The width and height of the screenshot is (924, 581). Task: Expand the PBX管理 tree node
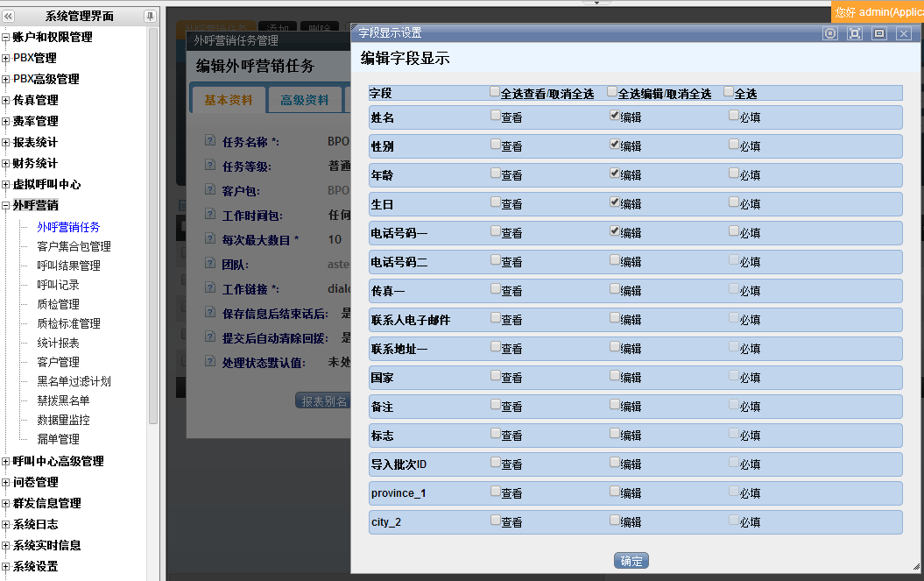tap(6, 58)
